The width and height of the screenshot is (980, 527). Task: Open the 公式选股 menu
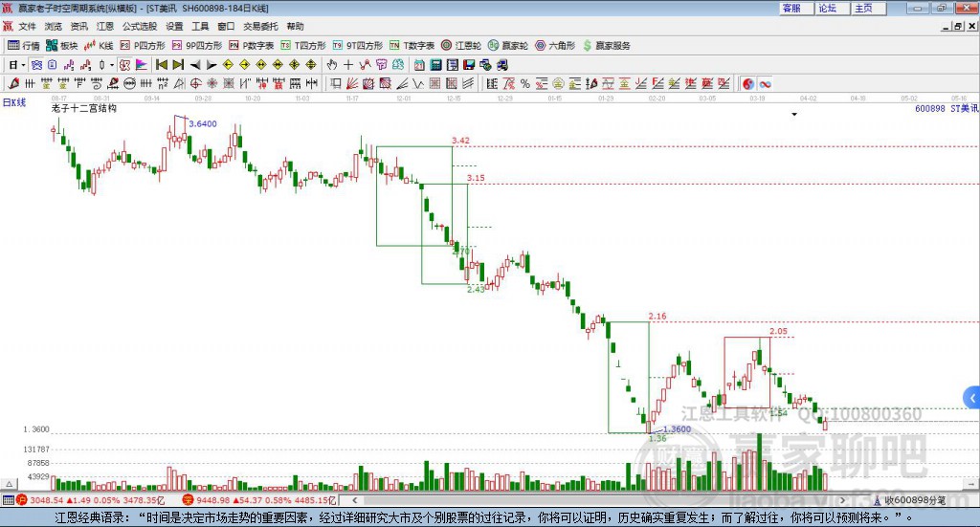[140, 26]
